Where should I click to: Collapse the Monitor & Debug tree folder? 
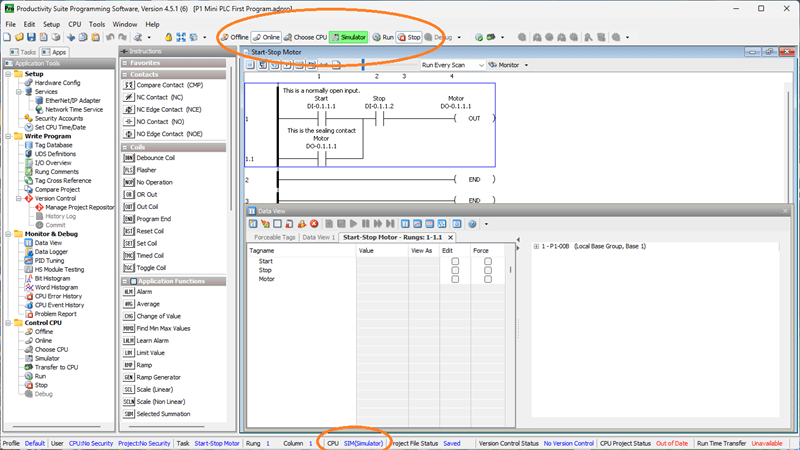(x=9, y=234)
